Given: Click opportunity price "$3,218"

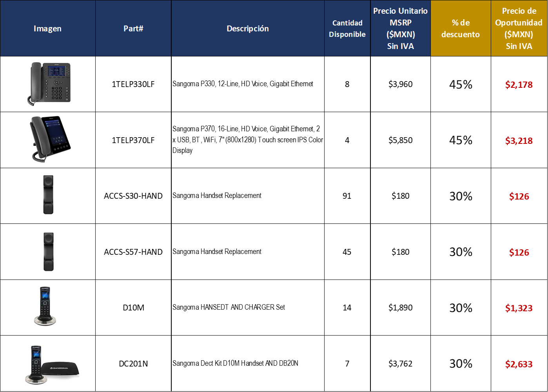Looking at the screenshot, I should point(519,141).
